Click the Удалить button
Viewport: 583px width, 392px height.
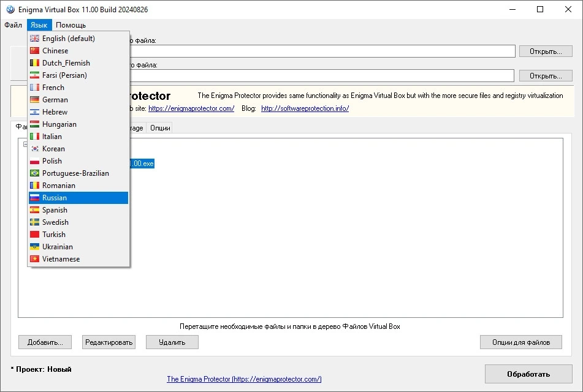(172, 342)
